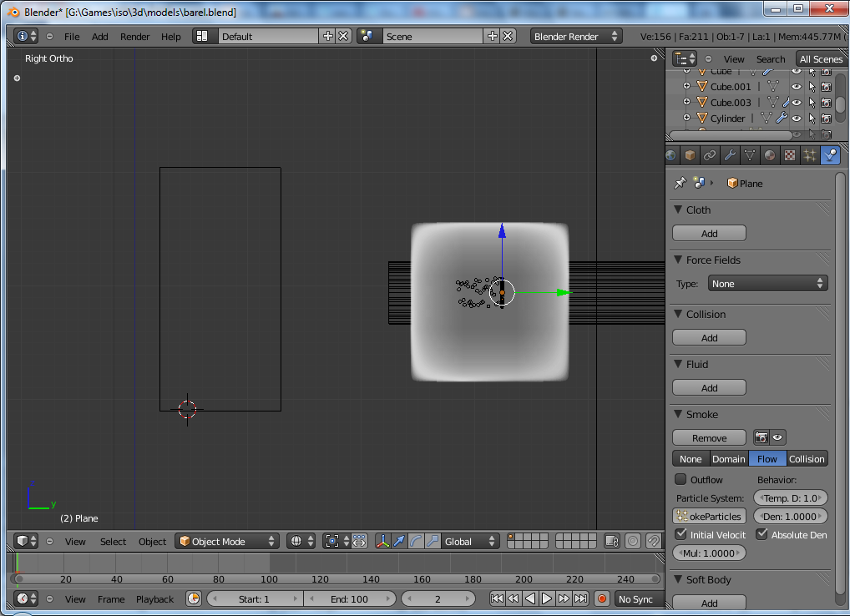The width and height of the screenshot is (850, 616).
Task: Open the Texture checkerboard tab icon
Action: pos(790,155)
